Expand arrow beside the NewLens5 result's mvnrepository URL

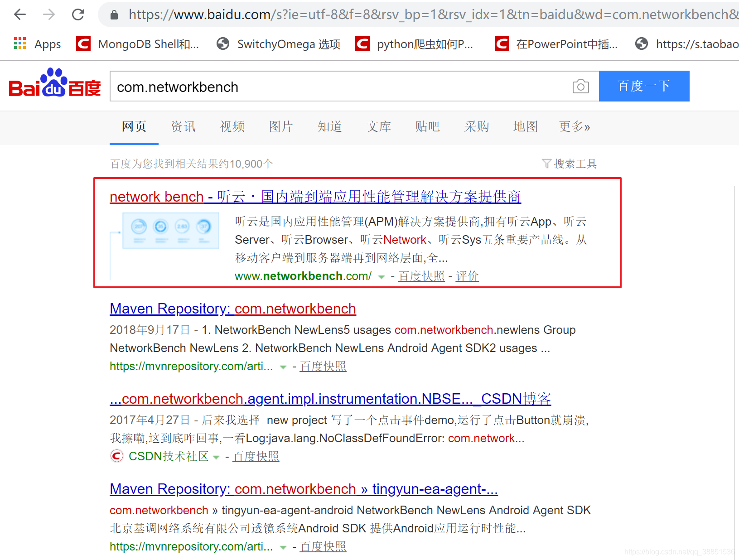point(283,367)
